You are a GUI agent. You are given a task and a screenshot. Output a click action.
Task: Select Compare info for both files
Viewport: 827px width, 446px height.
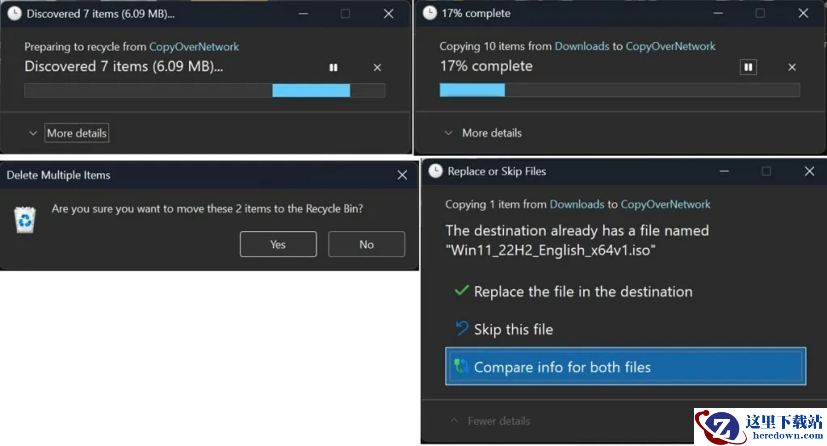tap(625, 367)
